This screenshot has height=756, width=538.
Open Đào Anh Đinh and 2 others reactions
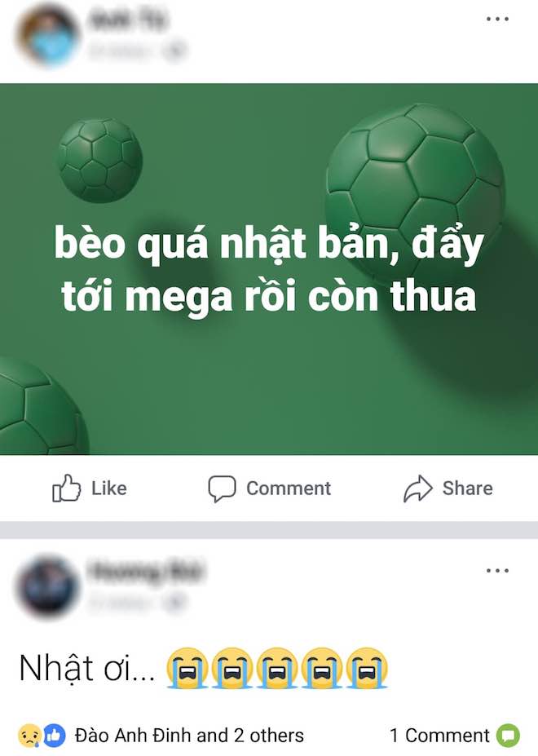coord(189,736)
